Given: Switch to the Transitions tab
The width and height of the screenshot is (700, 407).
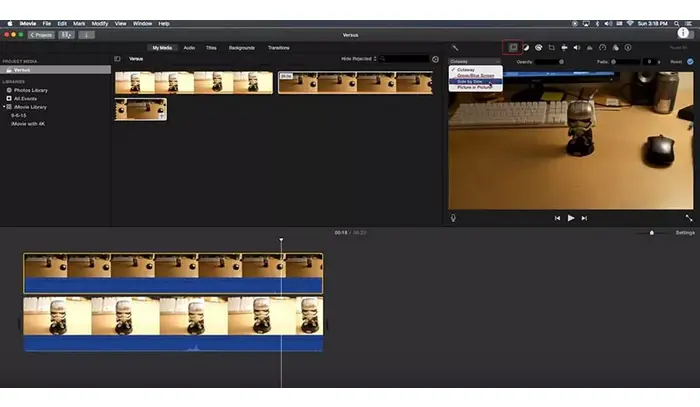Looking at the screenshot, I should 279,48.
